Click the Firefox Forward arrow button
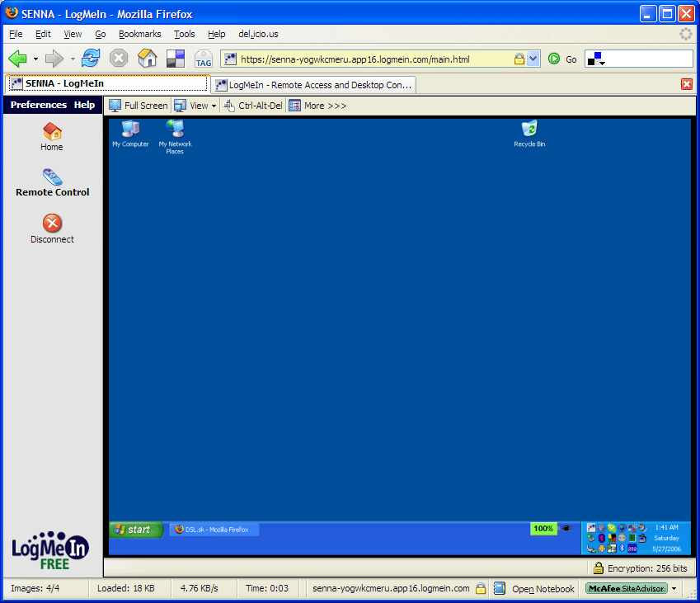 tap(54, 59)
